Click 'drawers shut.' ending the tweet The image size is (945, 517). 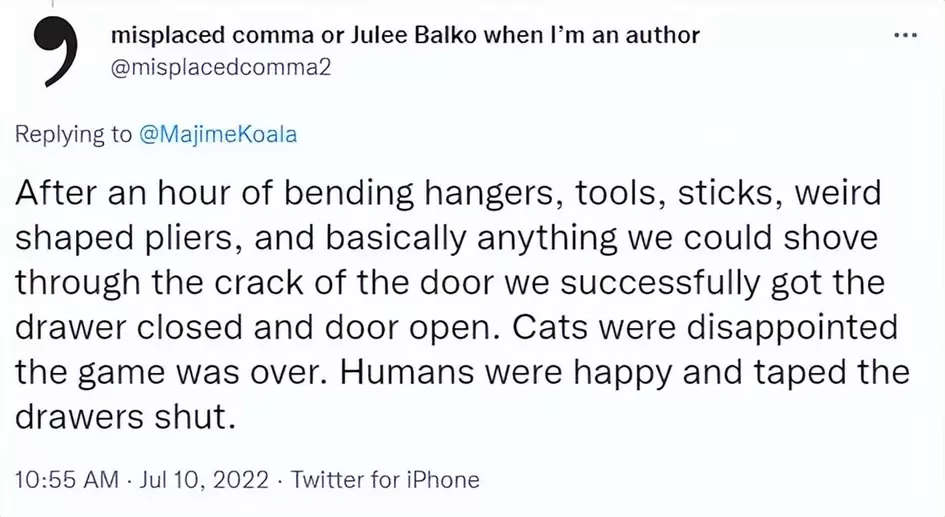pos(125,416)
